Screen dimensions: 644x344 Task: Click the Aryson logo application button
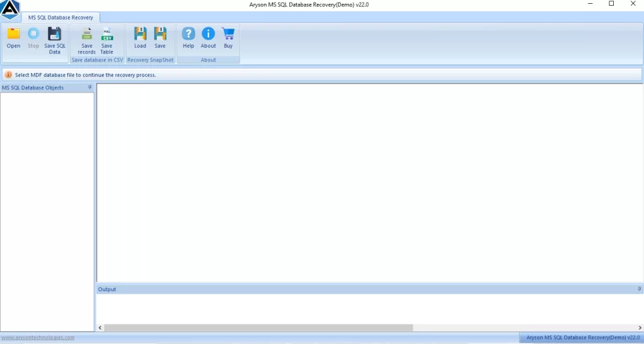tap(10, 10)
